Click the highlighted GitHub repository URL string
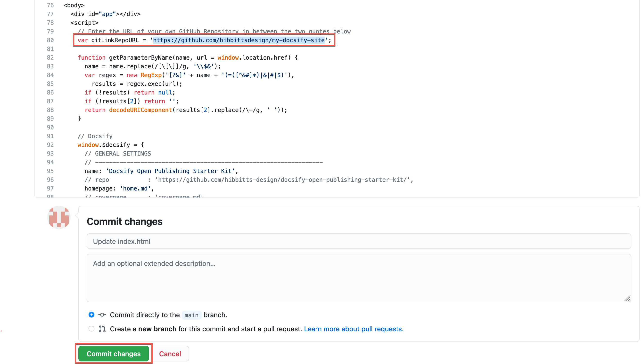 click(239, 40)
